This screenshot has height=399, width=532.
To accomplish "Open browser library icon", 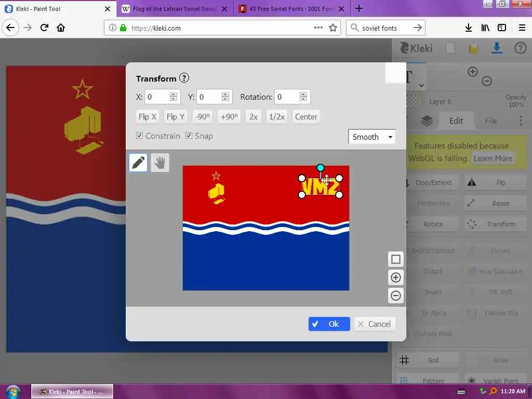I will (x=485, y=28).
